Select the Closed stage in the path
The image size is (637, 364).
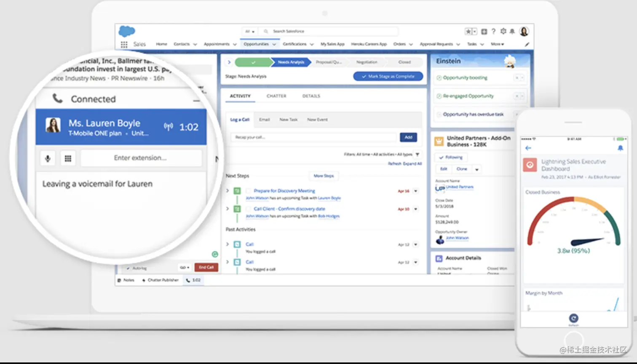click(x=404, y=62)
